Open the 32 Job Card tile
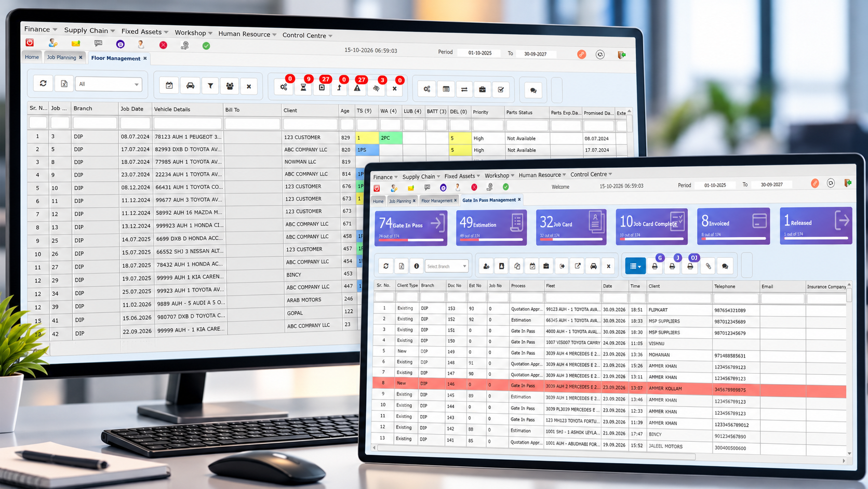The width and height of the screenshot is (868, 489). 571,227
